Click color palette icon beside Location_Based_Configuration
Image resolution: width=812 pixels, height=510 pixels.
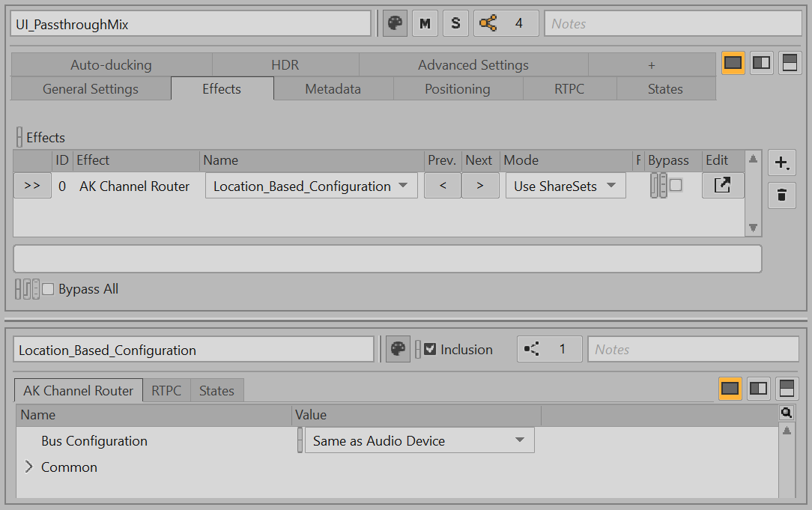[398, 350]
